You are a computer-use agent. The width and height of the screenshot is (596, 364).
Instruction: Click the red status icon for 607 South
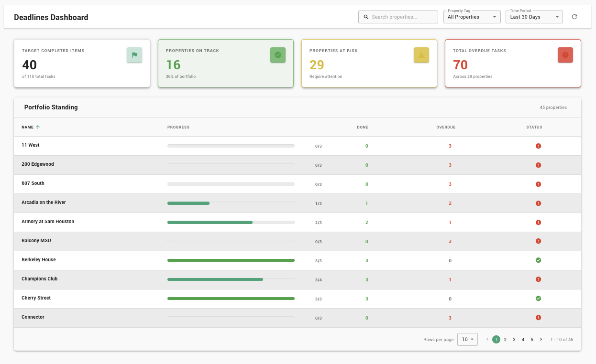click(538, 184)
